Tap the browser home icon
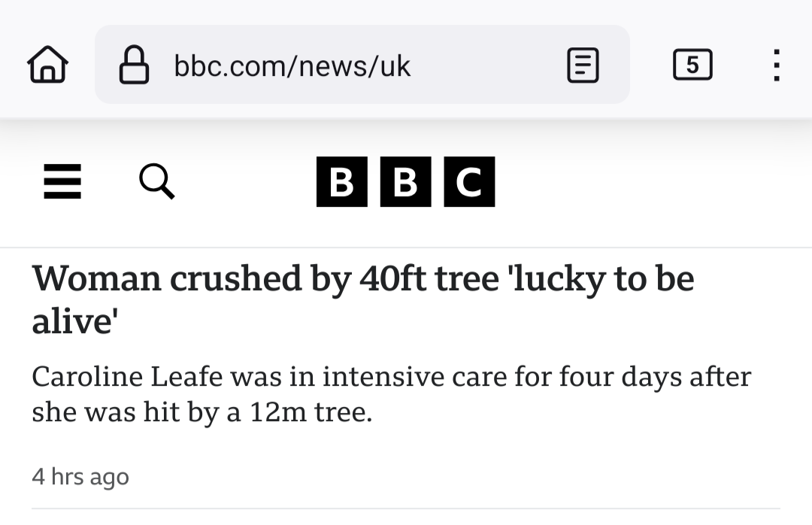Viewport: 812px width, 525px height. (47, 65)
